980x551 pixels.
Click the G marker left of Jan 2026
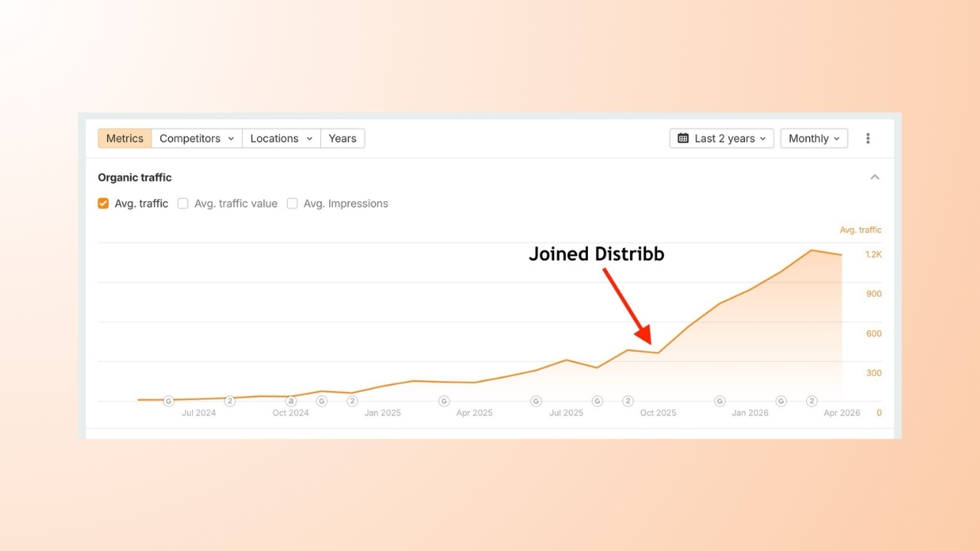(720, 401)
